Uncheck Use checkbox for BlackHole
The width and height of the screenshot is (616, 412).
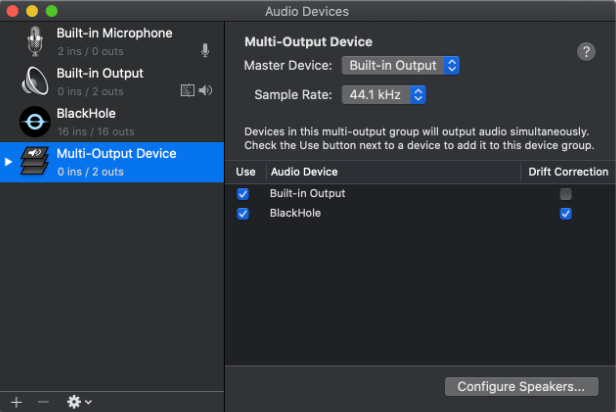coord(243,213)
